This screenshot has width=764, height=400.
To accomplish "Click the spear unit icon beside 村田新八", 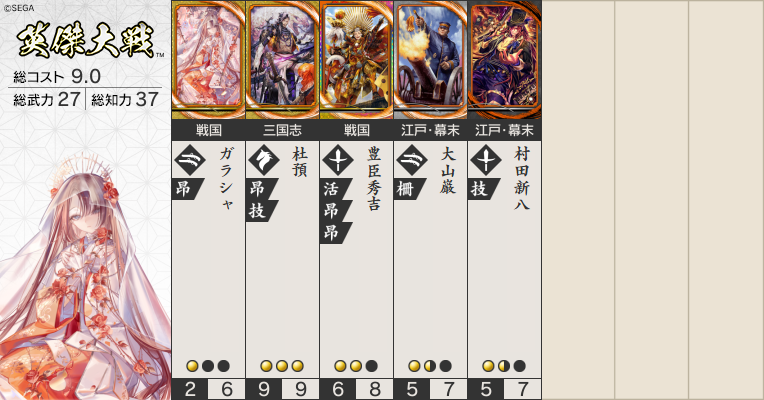I will [486, 160].
